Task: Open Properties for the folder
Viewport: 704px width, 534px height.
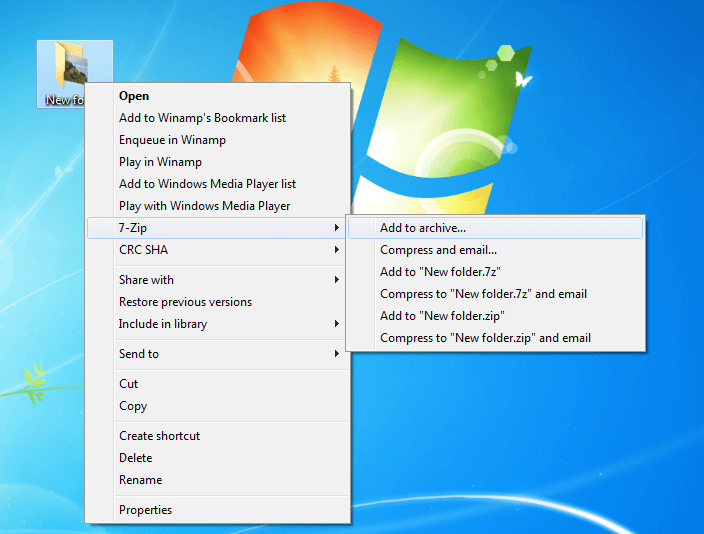Action: coord(145,510)
